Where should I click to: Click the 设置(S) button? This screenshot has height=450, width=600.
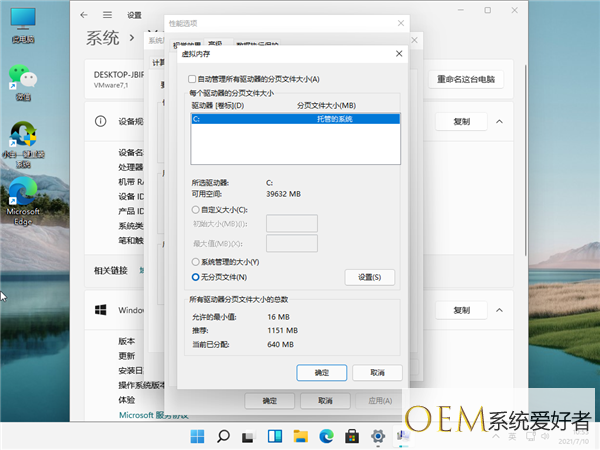coord(369,276)
